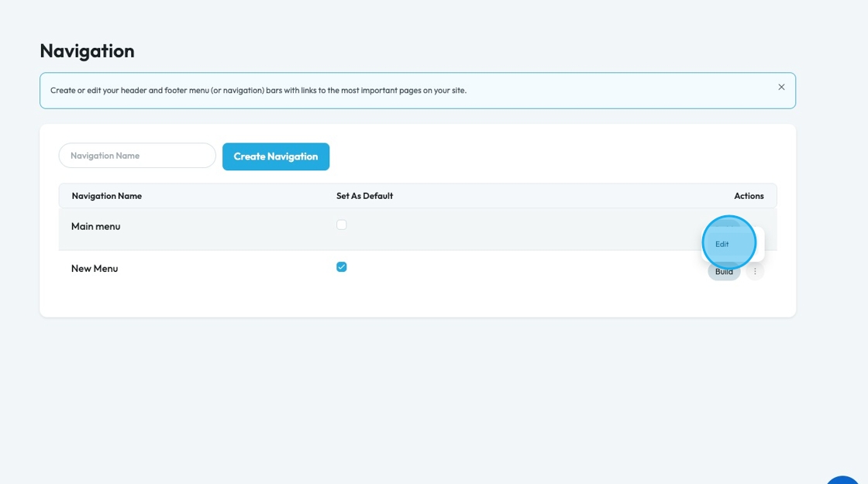Open the three-dot menu for New Menu
This screenshot has width=868, height=484.
(755, 272)
